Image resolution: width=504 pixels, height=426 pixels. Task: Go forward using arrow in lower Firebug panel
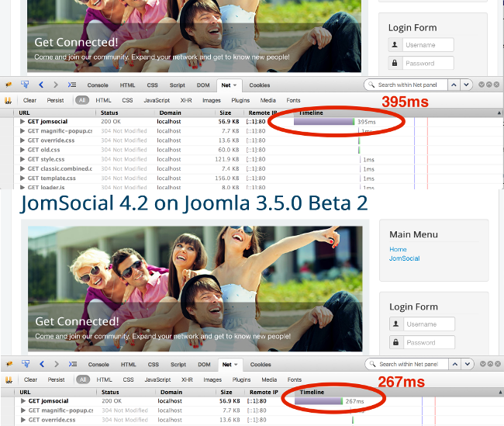(57, 364)
